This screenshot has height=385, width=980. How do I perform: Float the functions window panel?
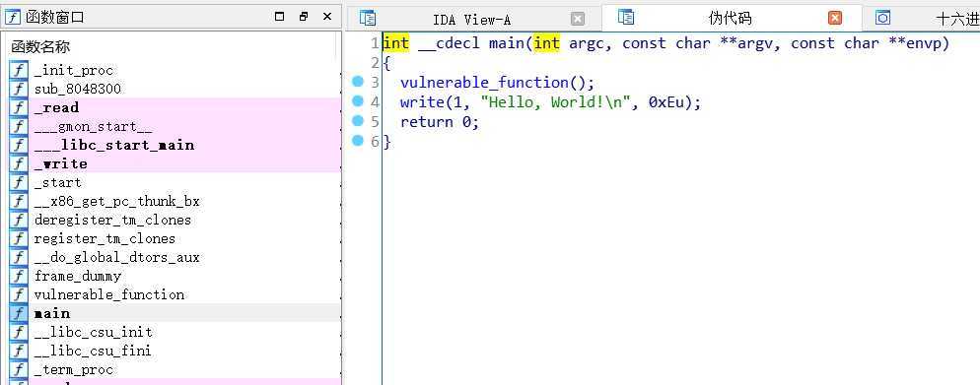[304, 17]
